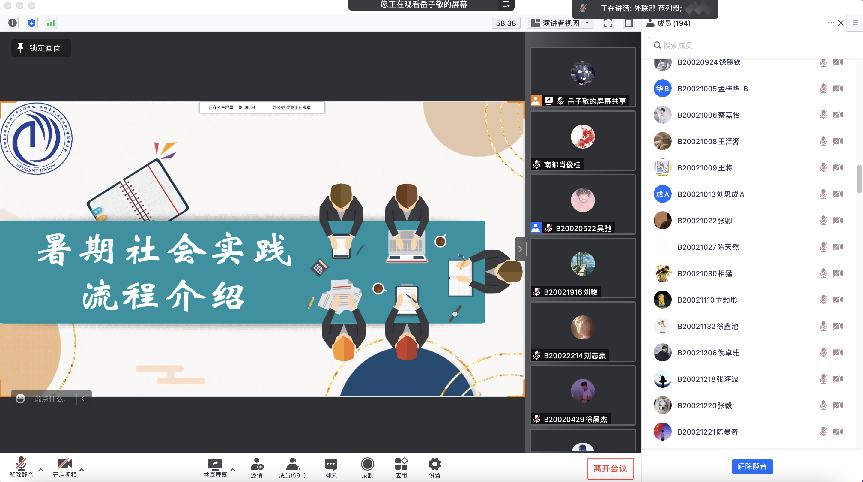Turn on video with the camera icon
863x482 pixels.
64,464
